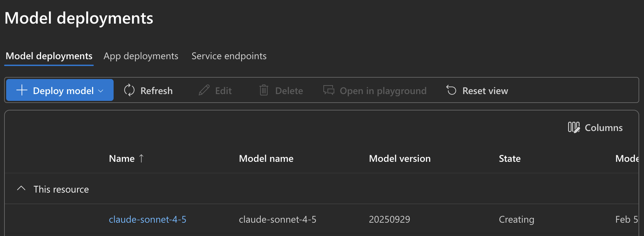The height and width of the screenshot is (236, 644).
Task: Click the Refresh button label
Action: pyautogui.click(x=156, y=91)
